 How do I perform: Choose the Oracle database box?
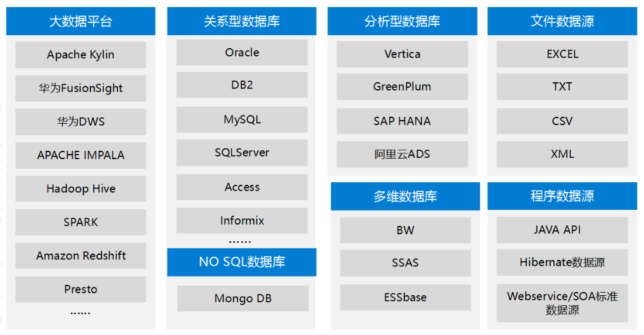click(x=242, y=53)
